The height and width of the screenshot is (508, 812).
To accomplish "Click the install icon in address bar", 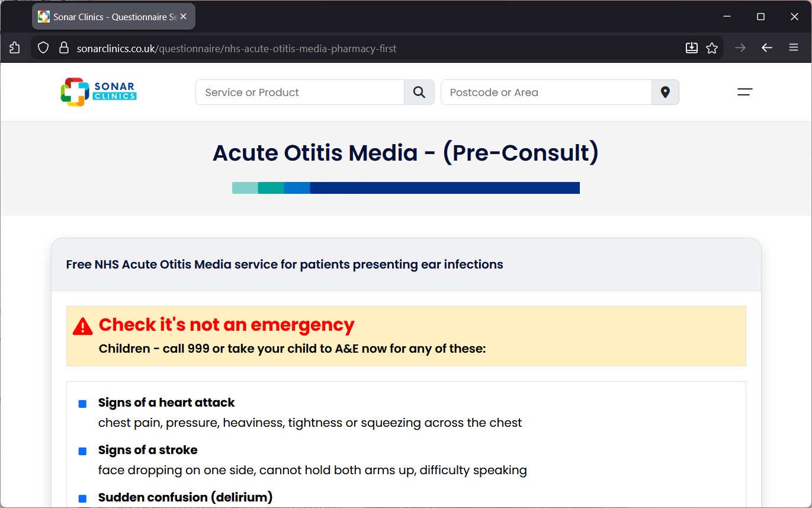I will pos(691,48).
